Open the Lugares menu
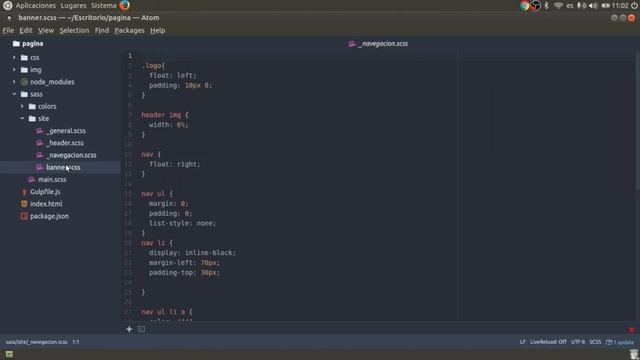Screen dimensions: 640x360 (x=73, y=5)
